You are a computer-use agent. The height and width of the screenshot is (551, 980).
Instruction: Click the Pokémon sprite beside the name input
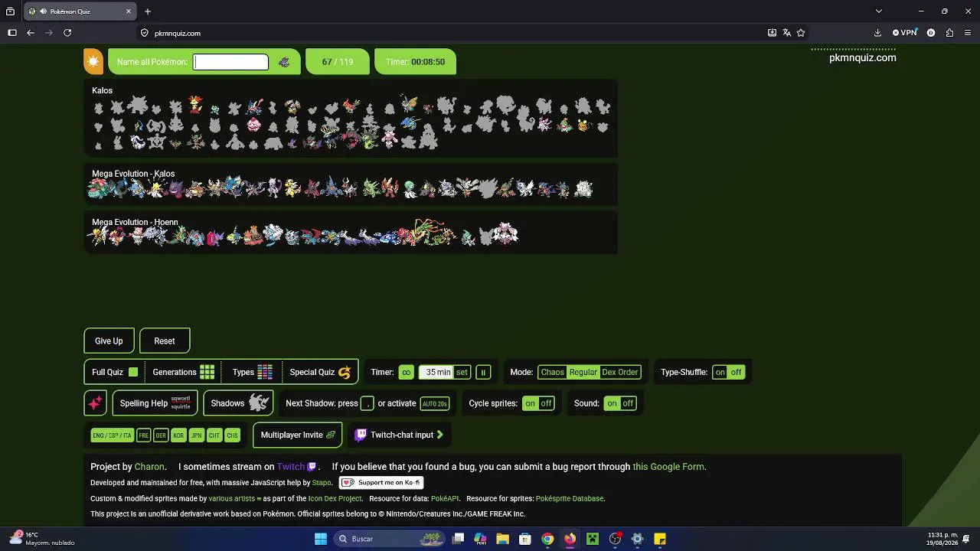tap(284, 62)
